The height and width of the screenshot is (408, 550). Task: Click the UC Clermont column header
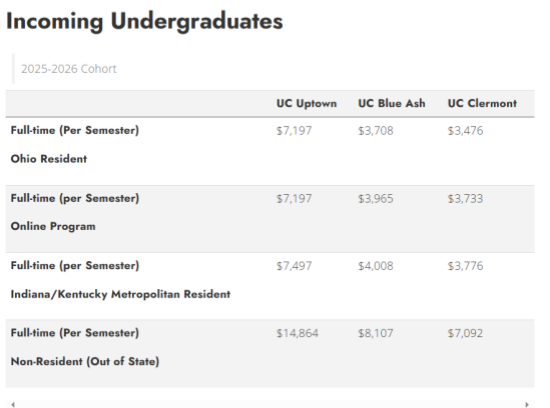482,103
